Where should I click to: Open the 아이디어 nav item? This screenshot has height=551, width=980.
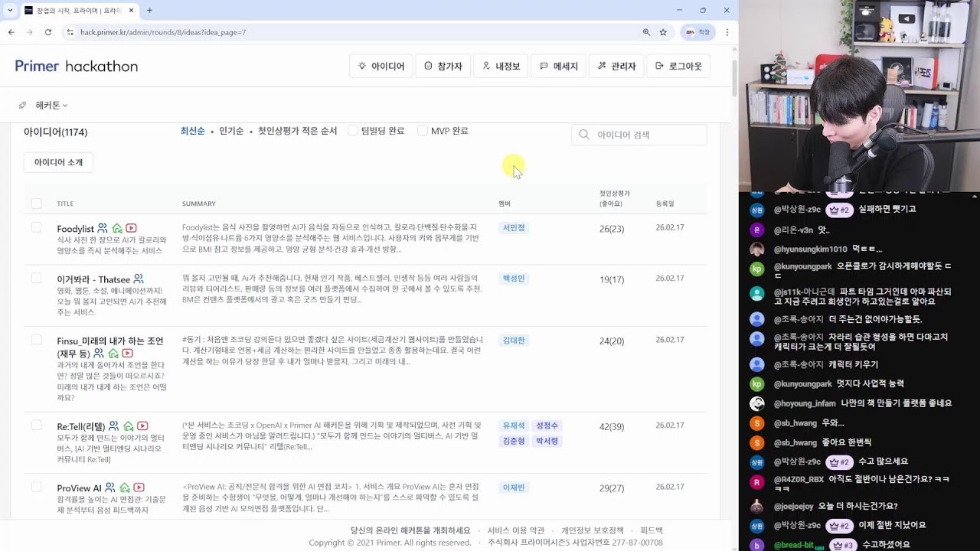(381, 67)
